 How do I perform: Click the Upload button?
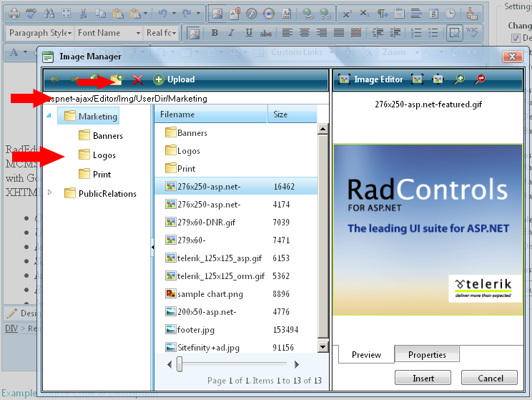[x=174, y=79]
